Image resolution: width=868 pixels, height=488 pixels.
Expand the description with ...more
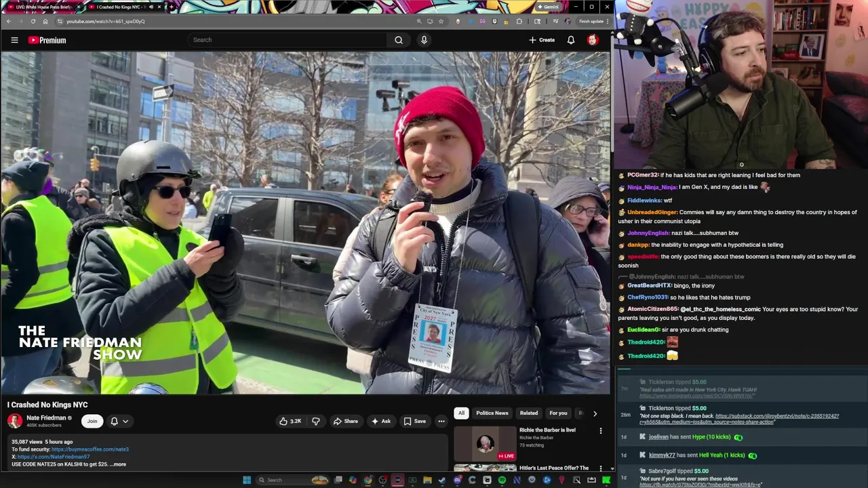(x=119, y=464)
